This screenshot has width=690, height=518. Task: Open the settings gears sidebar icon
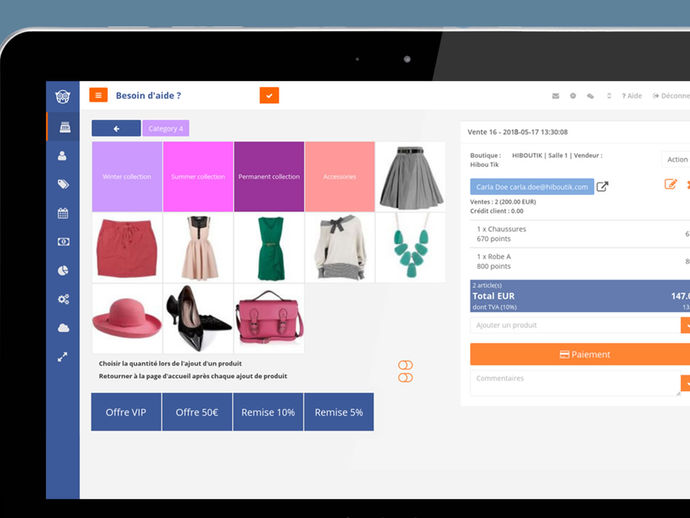(63, 299)
